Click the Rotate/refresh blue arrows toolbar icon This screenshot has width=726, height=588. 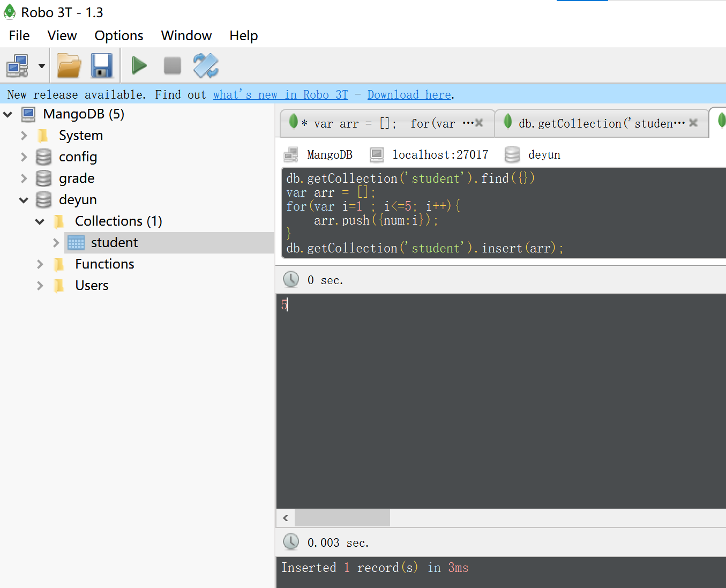[206, 66]
